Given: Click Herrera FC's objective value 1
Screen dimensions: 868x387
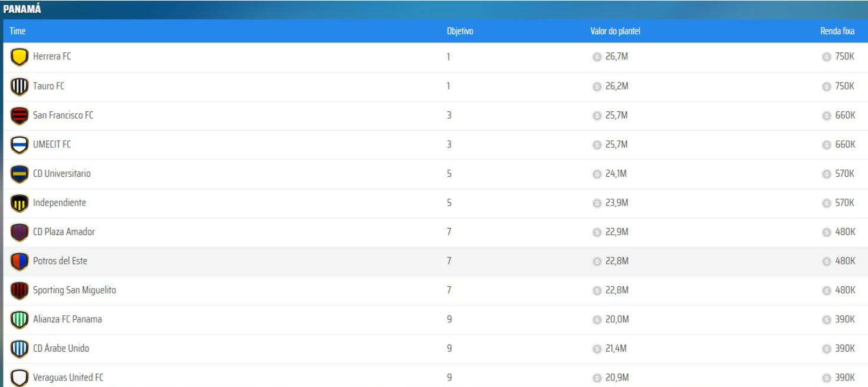Looking at the screenshot, I should pos(449,57).
